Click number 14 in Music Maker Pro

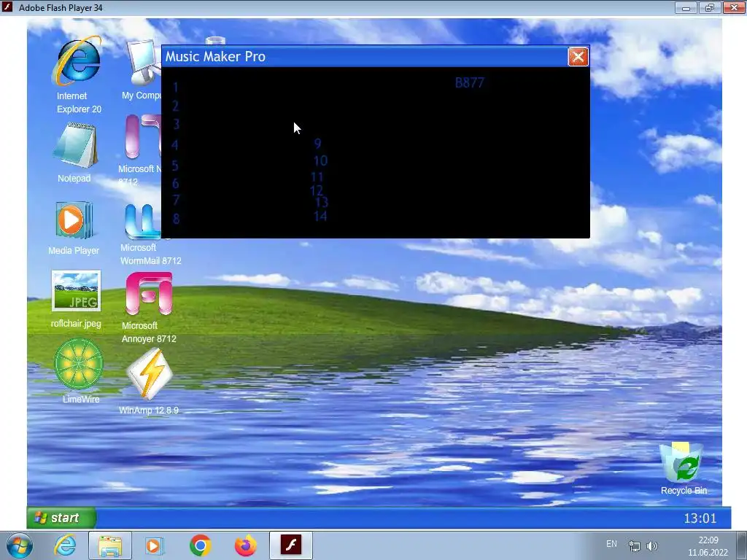point(320,216)
